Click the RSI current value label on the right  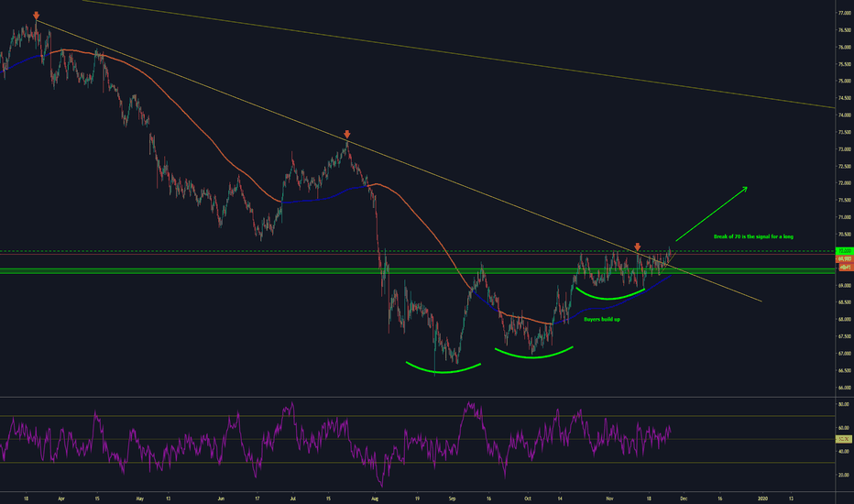click(x=843, y=439)
